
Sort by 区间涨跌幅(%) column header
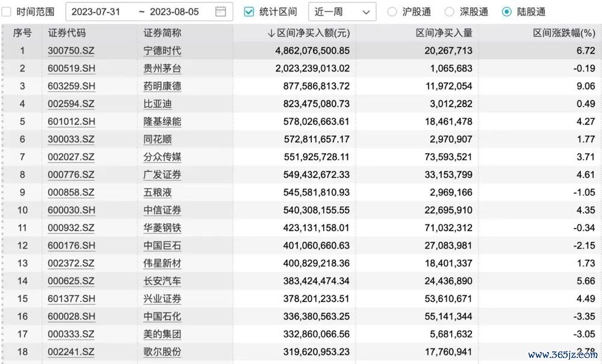click(x=564, y=34)
